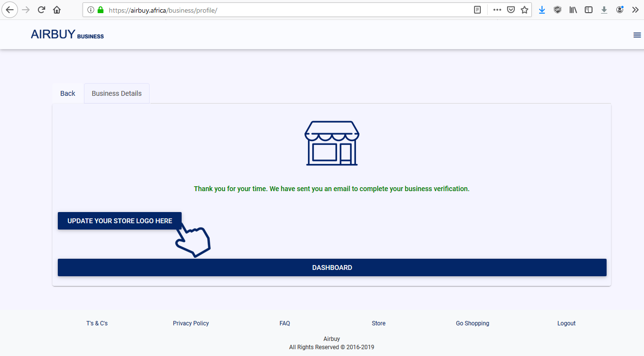Open the Privacy Policy footer link
644x356 pixels.
click(191, 323)
